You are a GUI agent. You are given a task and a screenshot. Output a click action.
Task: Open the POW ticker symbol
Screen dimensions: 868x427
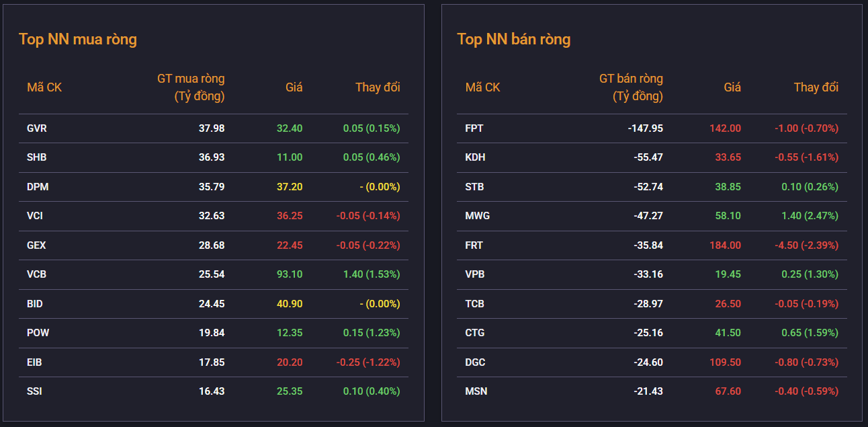pyautogui.click(x=38, y=333)
